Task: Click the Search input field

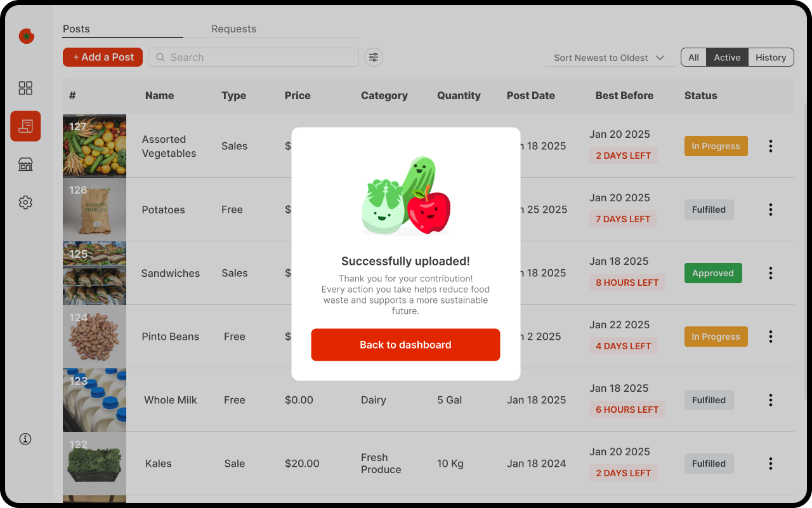Action: click(254, 57)
